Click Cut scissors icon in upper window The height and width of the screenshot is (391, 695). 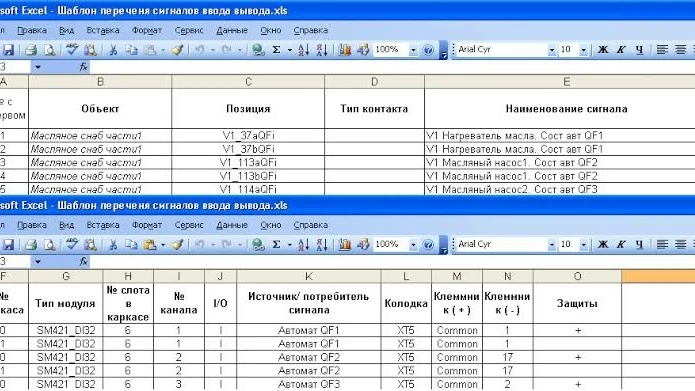click(113, 50)
